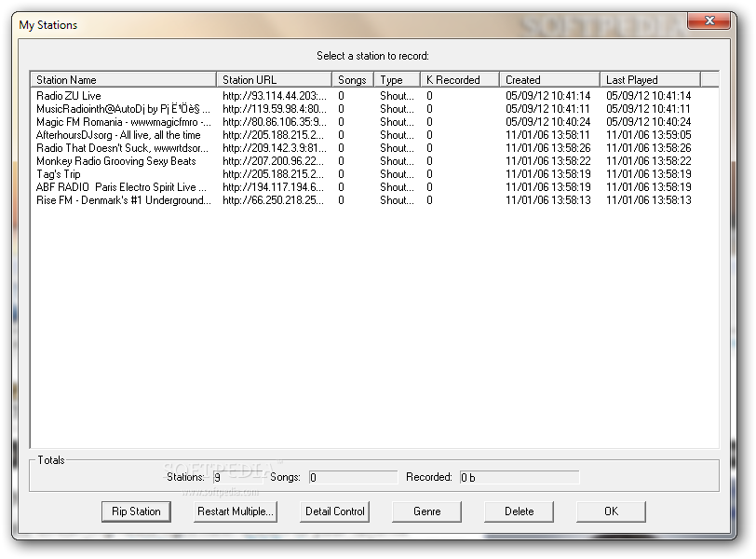The image size is (756, 559).
Task: Sort by Created column header
Action: coord(549,79)
